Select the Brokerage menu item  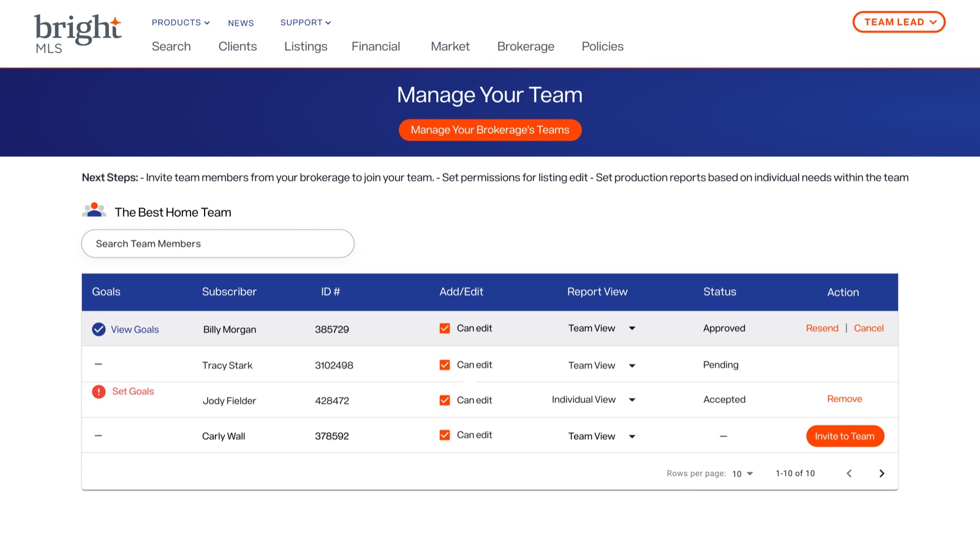(x=526, y=46)
